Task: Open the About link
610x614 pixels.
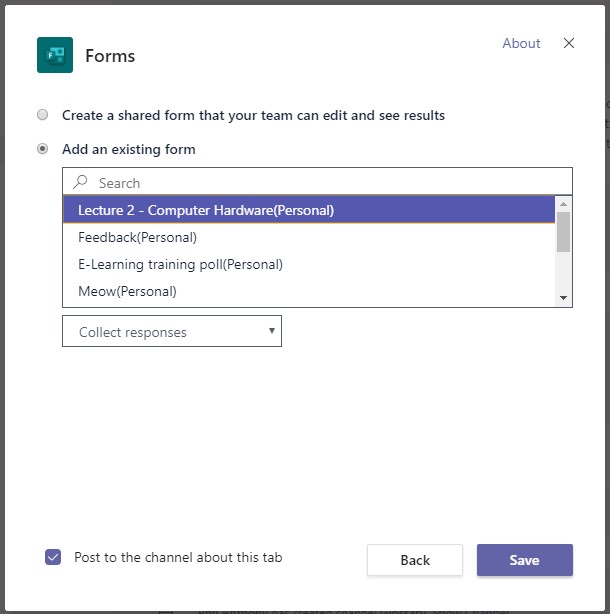Action: pos(521,43)
